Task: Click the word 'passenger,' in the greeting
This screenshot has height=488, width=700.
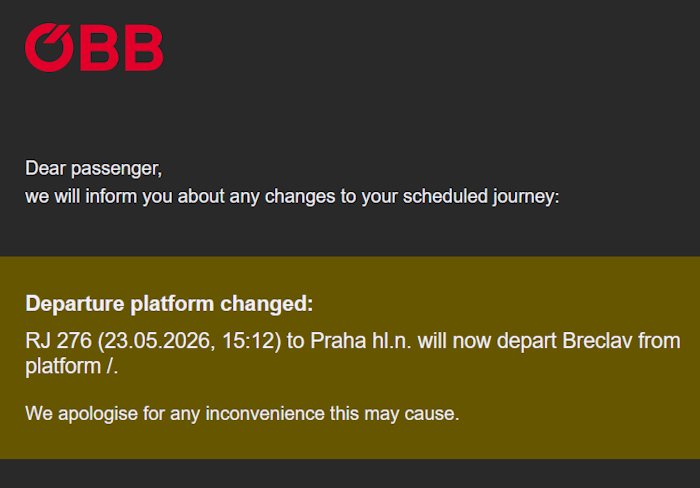Action: (x=117, y=169)
